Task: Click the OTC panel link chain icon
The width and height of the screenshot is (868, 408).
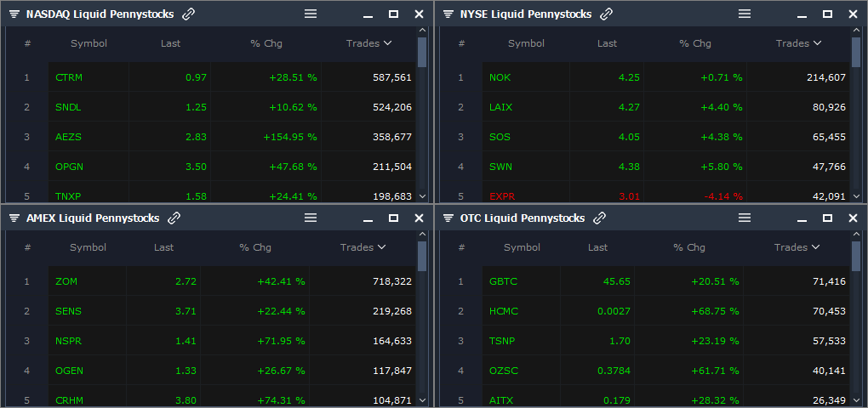Action: [x=600, y=218]
